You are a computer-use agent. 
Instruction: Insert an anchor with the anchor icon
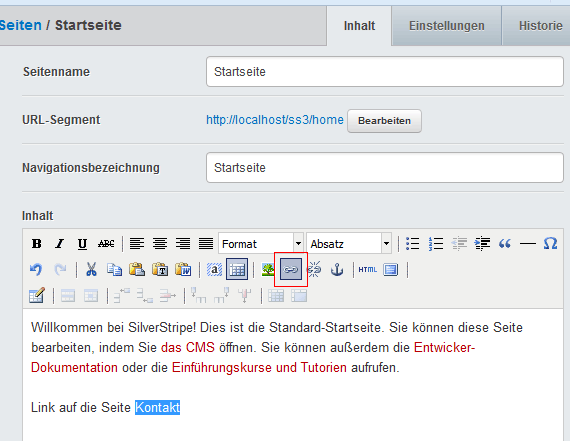(x=337, y=269)
